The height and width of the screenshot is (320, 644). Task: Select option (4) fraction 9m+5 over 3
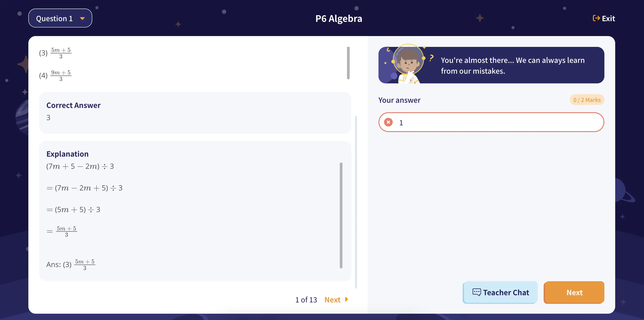point(55,75)
